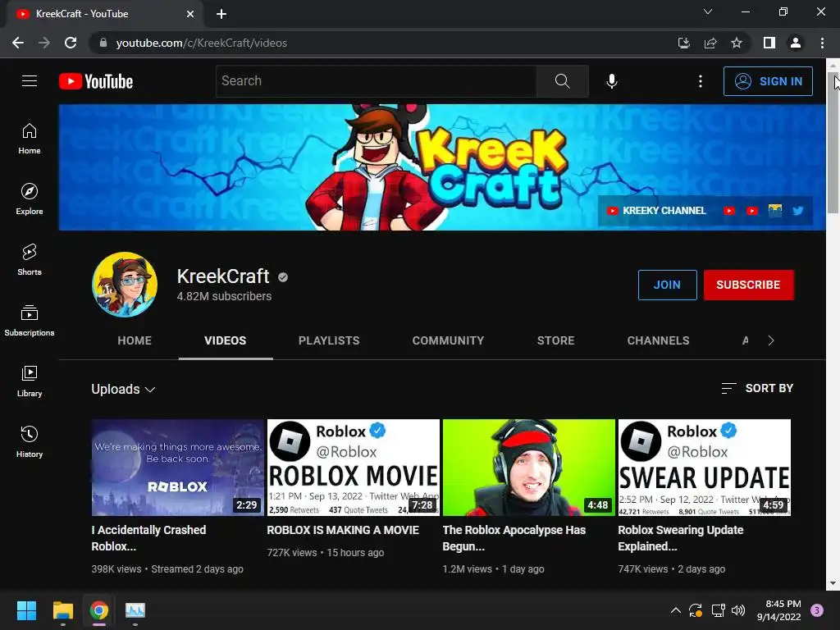Open KREEKY CHANNEL banner link
Viewport: 840px width, 630px height.
point(656,211)
